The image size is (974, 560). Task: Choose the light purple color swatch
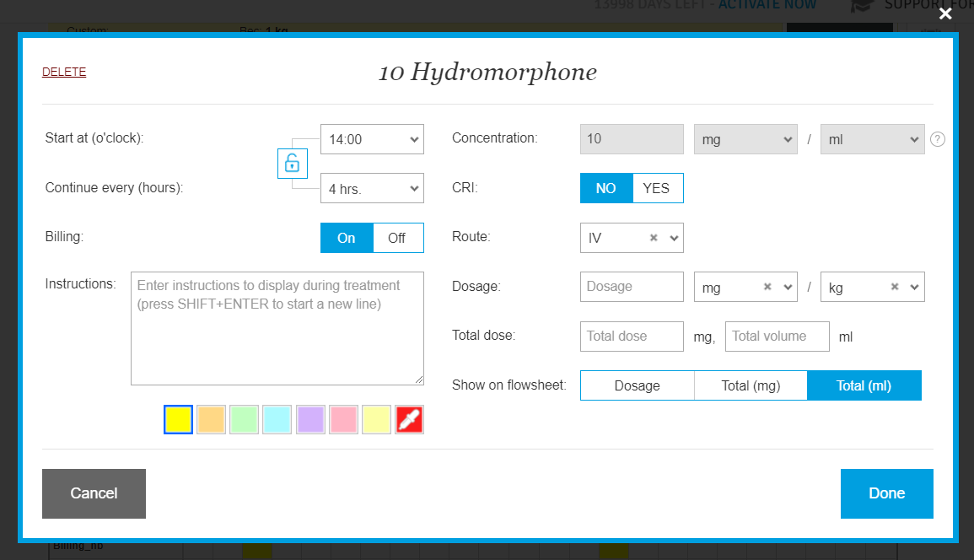[x=310, y=419]
